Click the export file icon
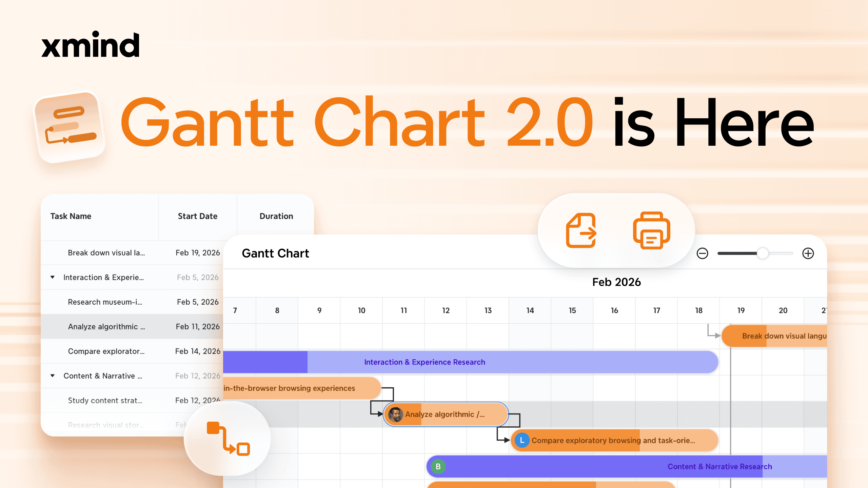 tap(581, 230)
